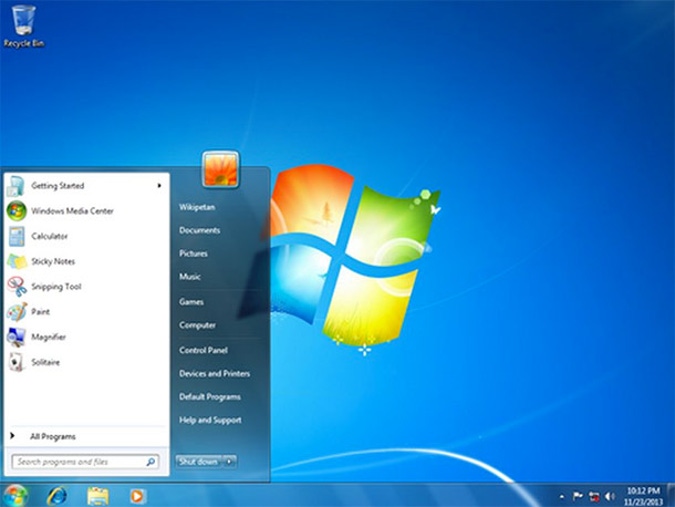Open Help and Support

coord(211,420)
